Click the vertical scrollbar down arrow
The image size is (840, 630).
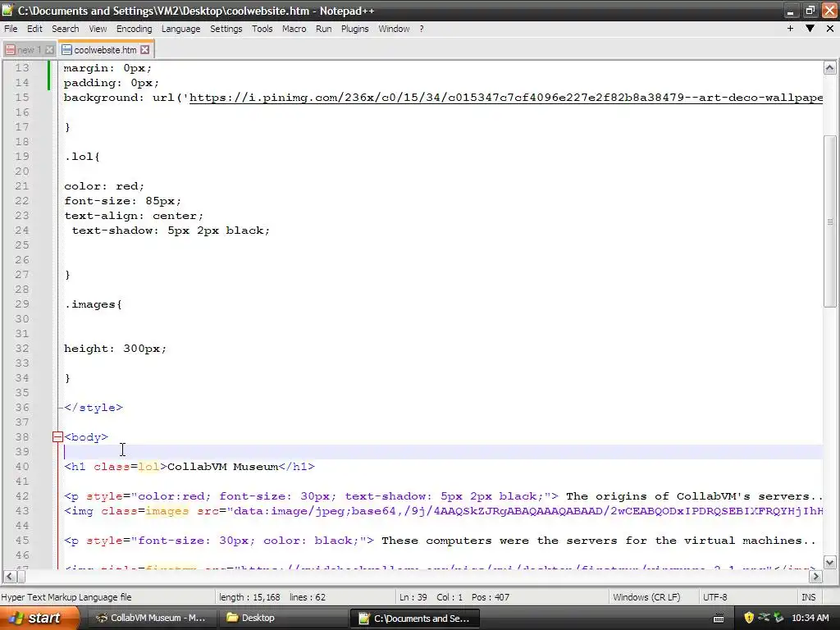click(829, 562)
